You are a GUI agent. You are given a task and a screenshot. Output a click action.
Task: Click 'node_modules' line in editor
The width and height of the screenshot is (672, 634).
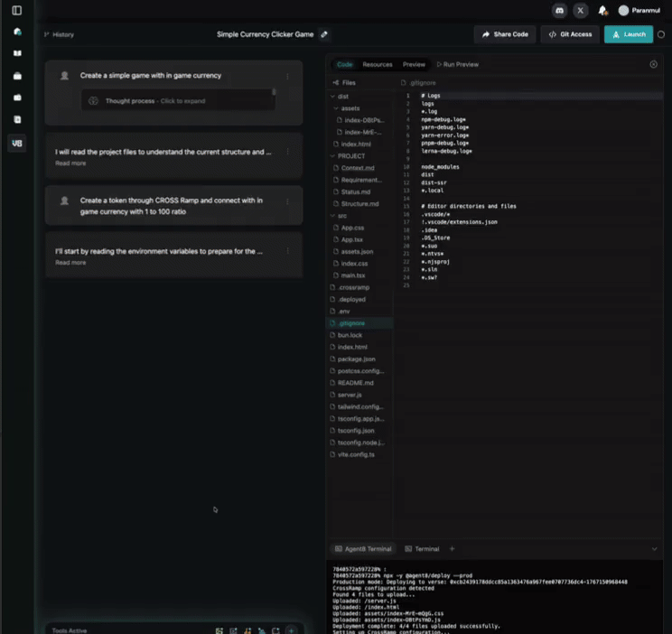440,167
